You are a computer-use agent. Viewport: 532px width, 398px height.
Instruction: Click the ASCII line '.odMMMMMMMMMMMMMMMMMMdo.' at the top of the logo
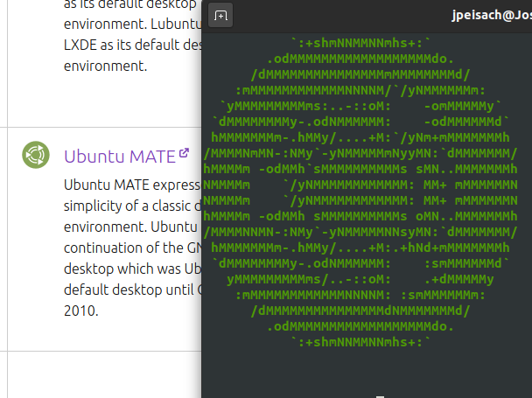pyautogui.click(x=360, y=59)
